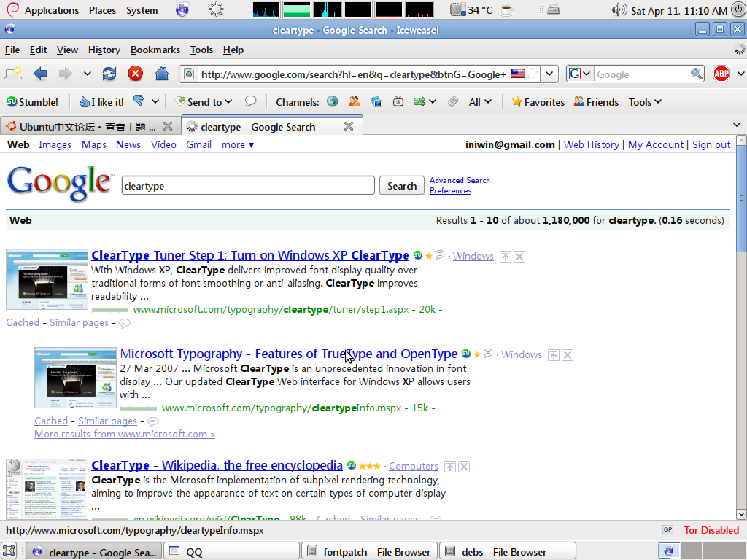Screen dimensions: 747x560
Task: Click the Tor Disabled status toggle
Action: coord(711,530)
